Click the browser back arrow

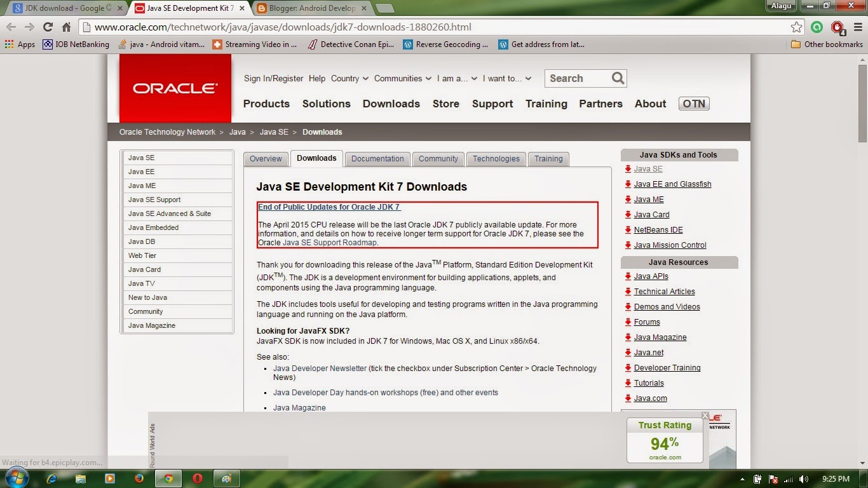(11, 27)
